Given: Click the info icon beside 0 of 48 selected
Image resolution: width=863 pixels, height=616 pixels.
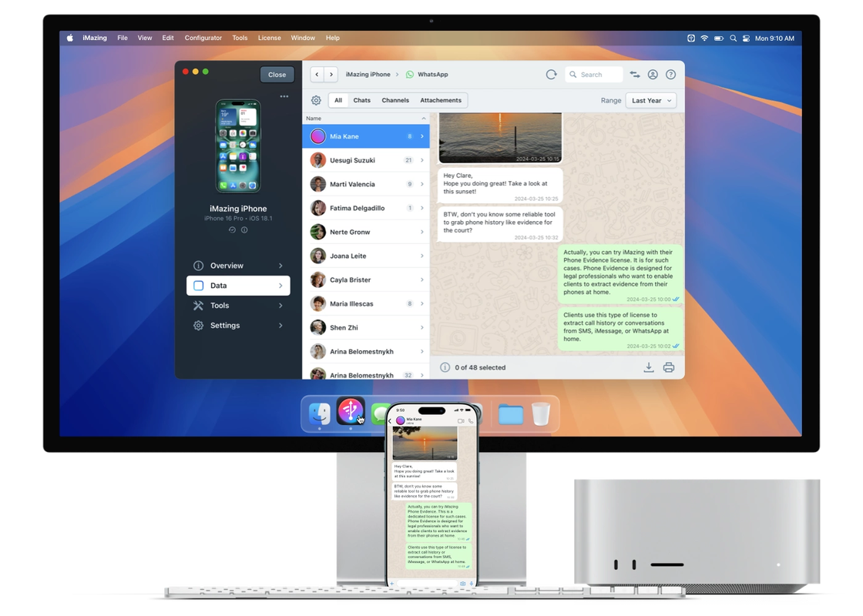Looking at the screenshot, I should click(x=445, y=367).
